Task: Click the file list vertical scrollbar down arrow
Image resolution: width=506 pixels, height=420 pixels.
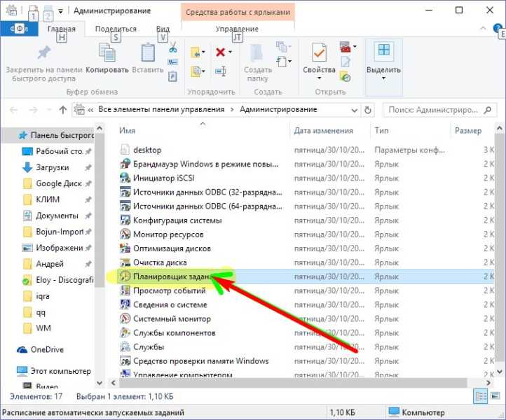Action: click(x=499, y=372)
